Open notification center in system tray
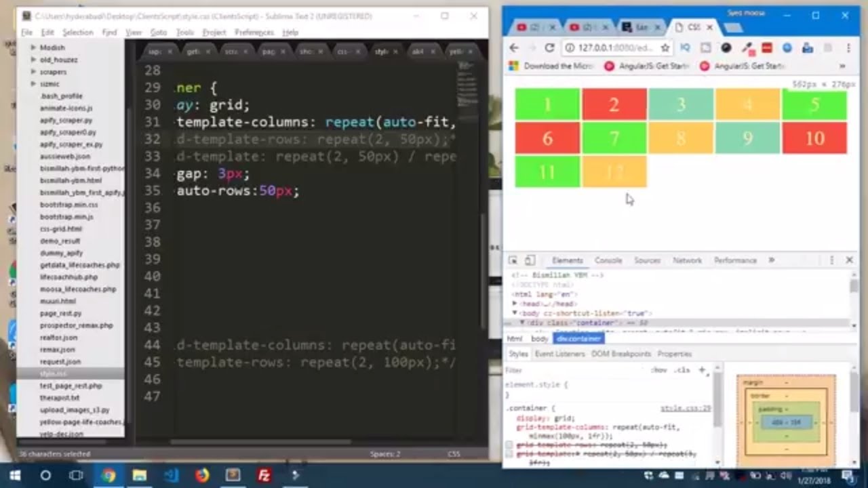The width and height of the screenshot is (868, 488). click(848, 476)
